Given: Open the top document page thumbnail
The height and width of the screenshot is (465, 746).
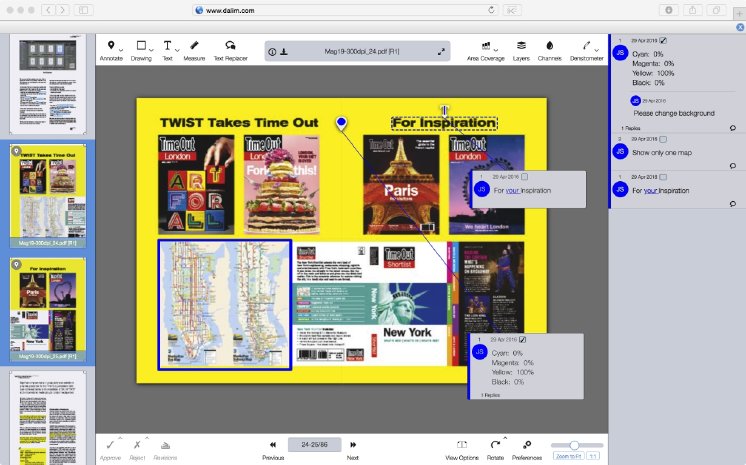Looking at the screenshot, I should point(48,84).
